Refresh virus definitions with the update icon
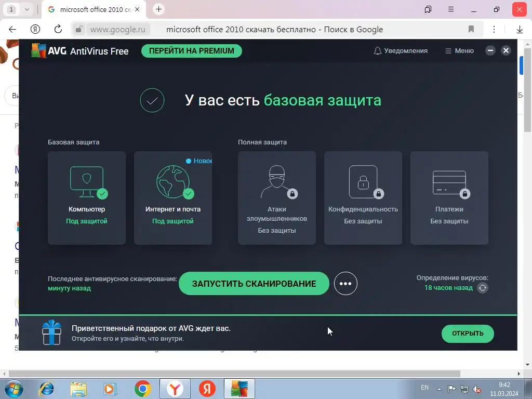532x399 pixels. (483, 288)
